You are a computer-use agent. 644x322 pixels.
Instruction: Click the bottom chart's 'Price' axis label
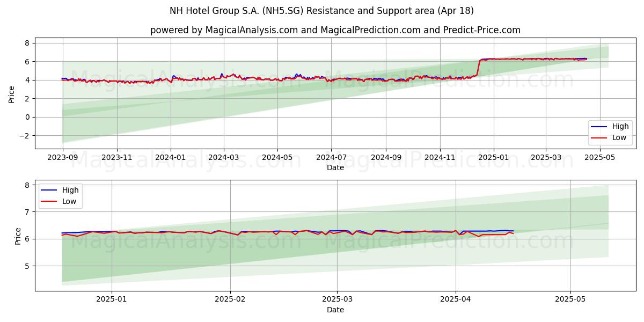click(x=18, y=236)
